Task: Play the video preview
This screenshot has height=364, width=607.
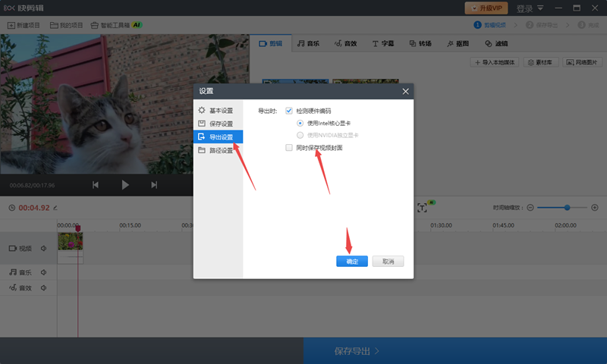Action: [x=125, y=185]
